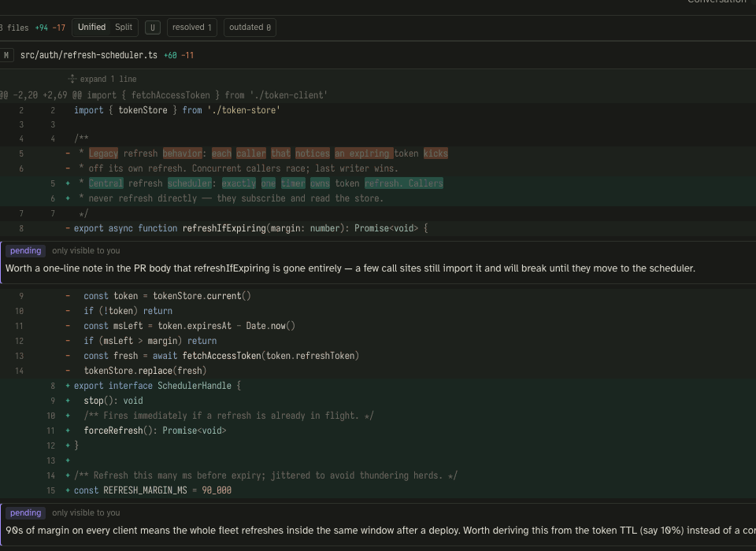Viewport: 756px width, 551px height.
Task: Open src/auth/refresh-scheduler.ts file header
Action: pyautogui.click(x=89, y=55)
